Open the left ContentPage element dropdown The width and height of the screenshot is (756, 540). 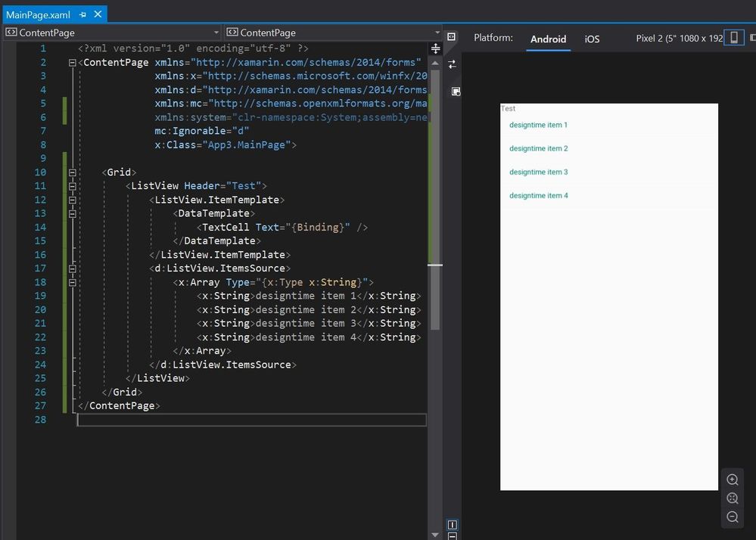(216, 33)
